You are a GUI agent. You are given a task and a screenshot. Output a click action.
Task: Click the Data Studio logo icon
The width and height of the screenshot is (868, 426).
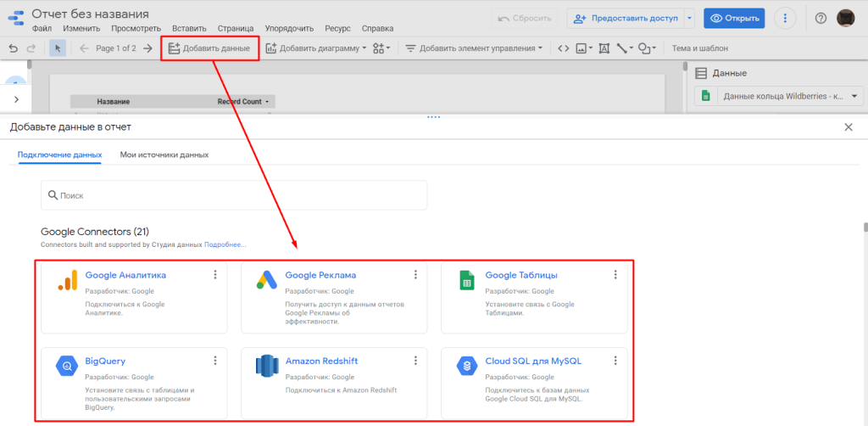coord(16,17)
